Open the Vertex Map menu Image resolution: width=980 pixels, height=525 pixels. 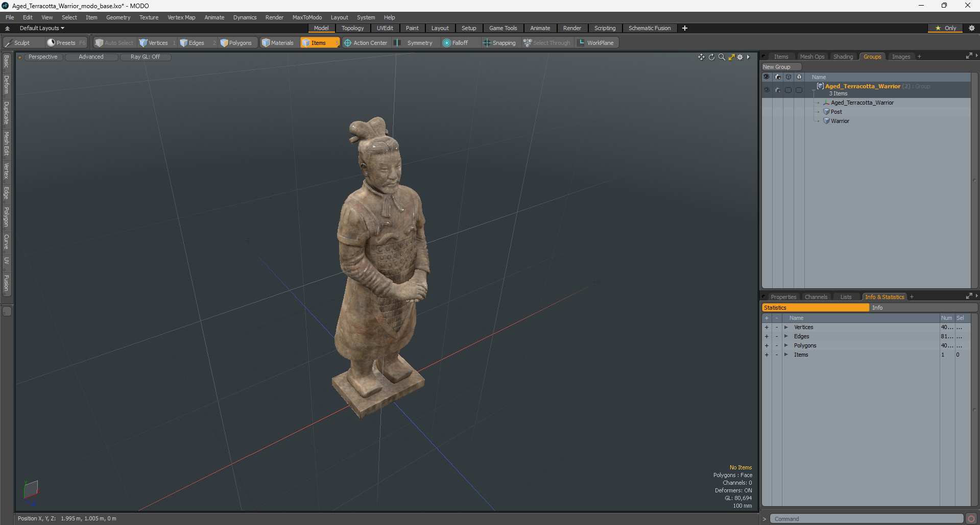(181, 17)
